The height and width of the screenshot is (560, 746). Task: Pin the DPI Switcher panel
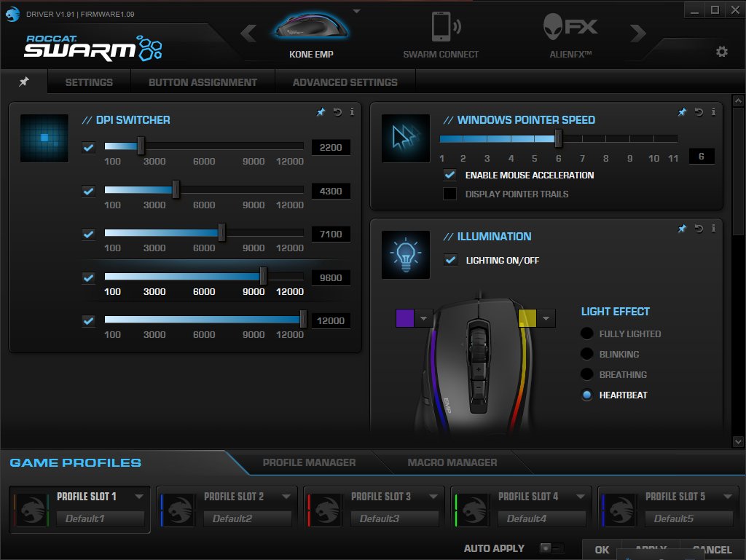point(320,112)
